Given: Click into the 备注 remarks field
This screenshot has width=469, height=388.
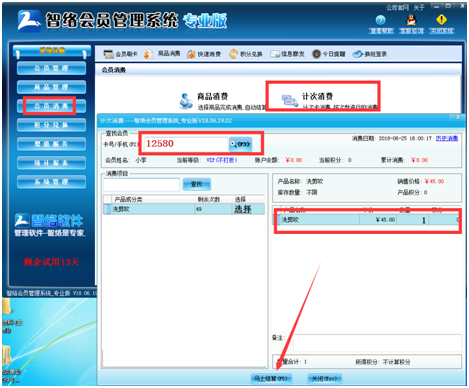Looking at the screenshot, I should point(377,342).
